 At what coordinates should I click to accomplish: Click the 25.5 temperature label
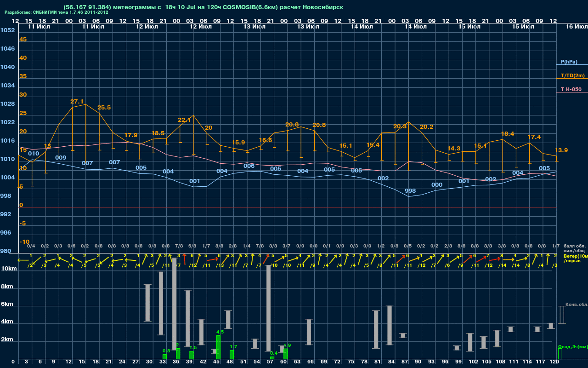(x=104, y=108)
